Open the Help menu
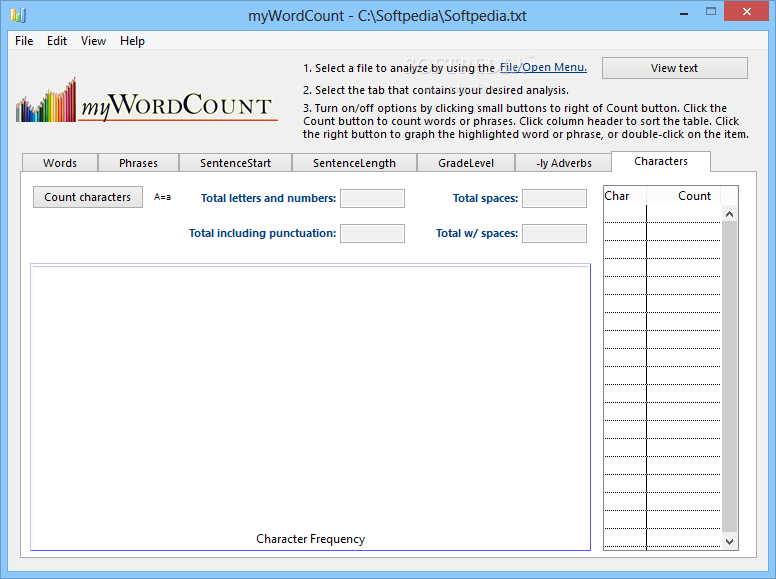Image resolution: width=776 pixels, height=579 pixels. (x=132, y=41)
